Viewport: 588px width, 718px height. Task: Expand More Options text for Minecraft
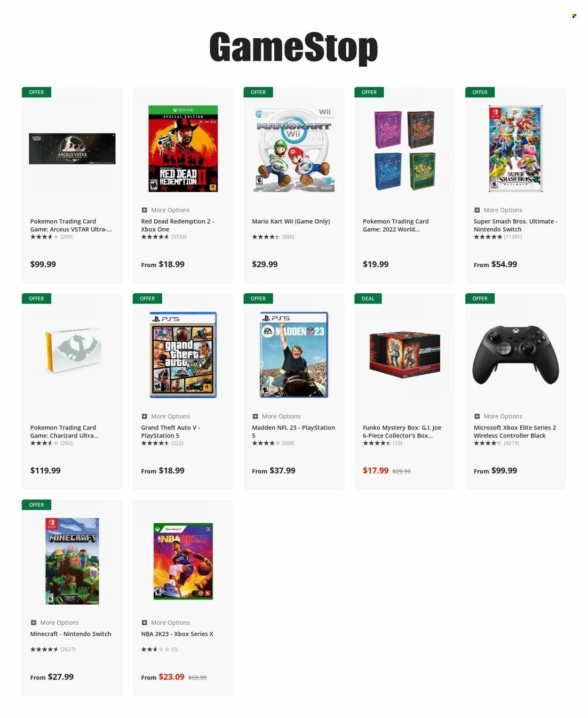tap(60, 622)
